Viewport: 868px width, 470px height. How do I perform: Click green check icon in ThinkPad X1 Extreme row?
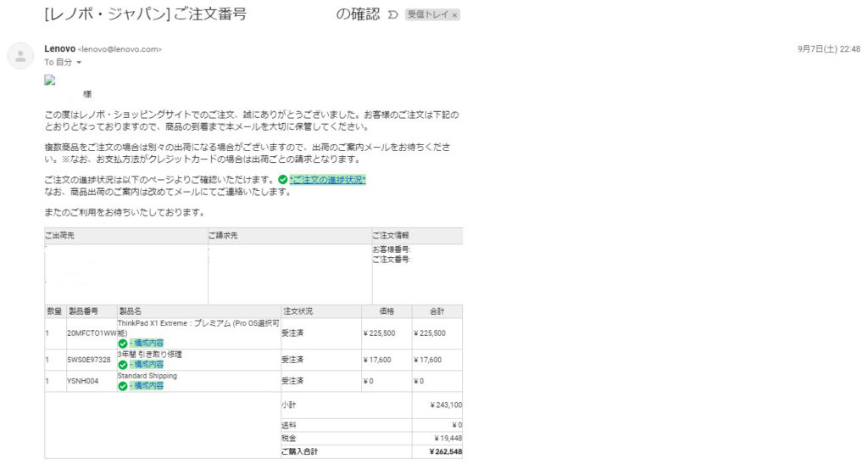[x=123, y=344]
